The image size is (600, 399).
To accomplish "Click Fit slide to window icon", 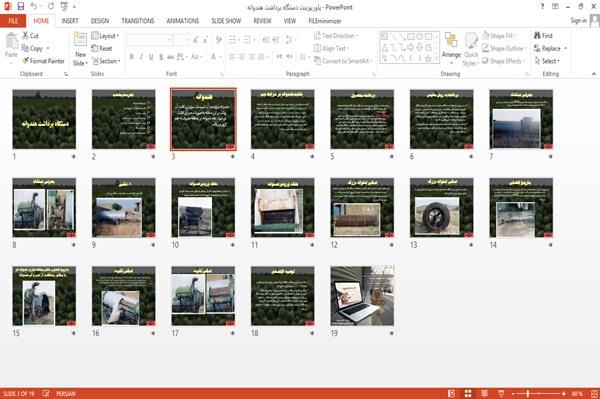I will [594, 393].
